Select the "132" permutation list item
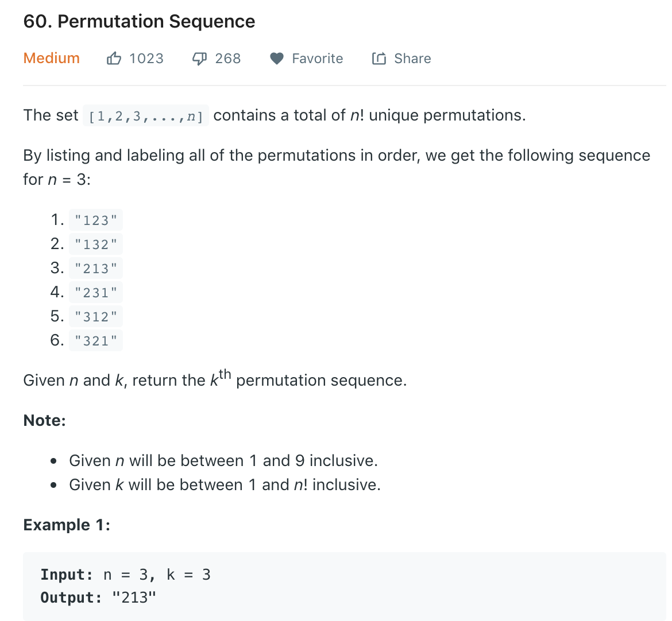Screen dimensions: 672x621 (x=96, y=244)
